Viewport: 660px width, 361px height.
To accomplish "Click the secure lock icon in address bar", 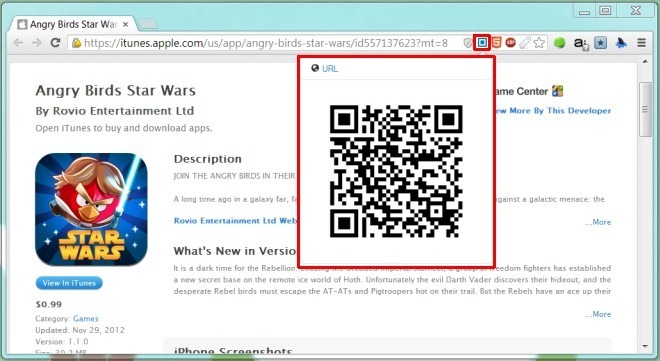I will click(x=76, y=43).
